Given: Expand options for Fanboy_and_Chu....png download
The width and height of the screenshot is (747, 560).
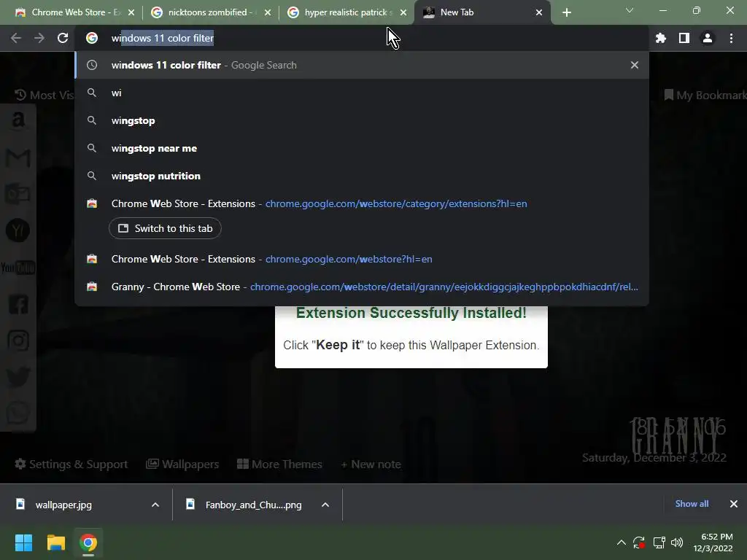Looking at the screenshot, I should click(325, 505).
